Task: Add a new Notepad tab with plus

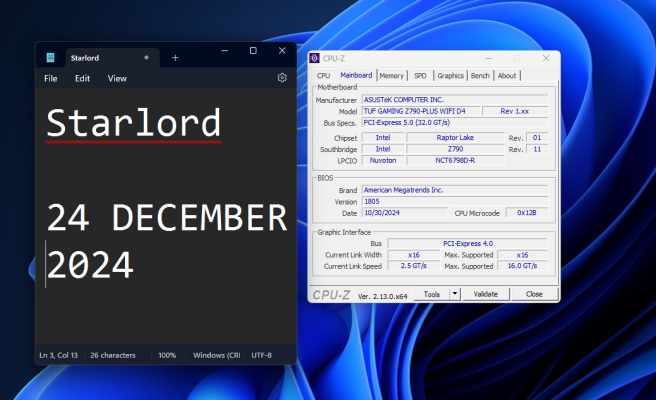Action: pyautogui.click(x=175, y=58)
